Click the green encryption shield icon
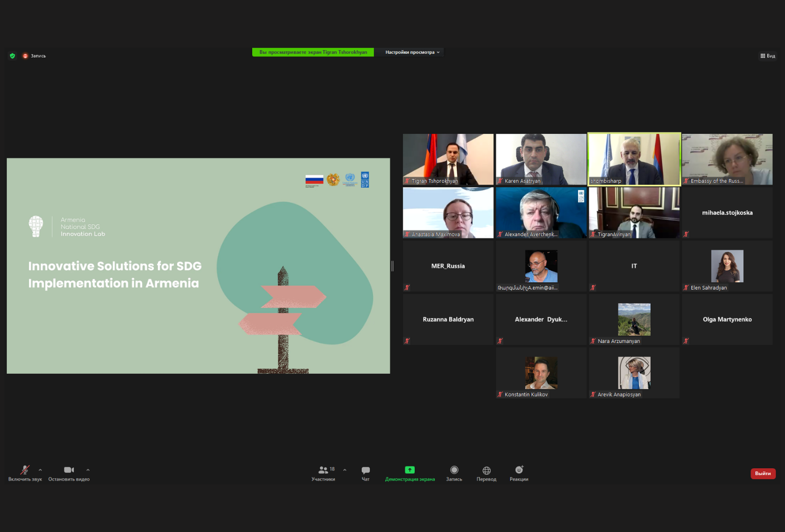The width and height of the screenshot is (785, 532). [12, 56]
